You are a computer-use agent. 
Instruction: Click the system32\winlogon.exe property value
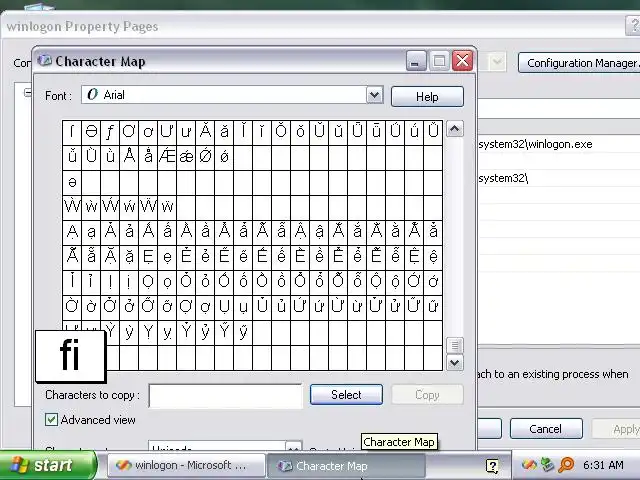click(536, 144)
